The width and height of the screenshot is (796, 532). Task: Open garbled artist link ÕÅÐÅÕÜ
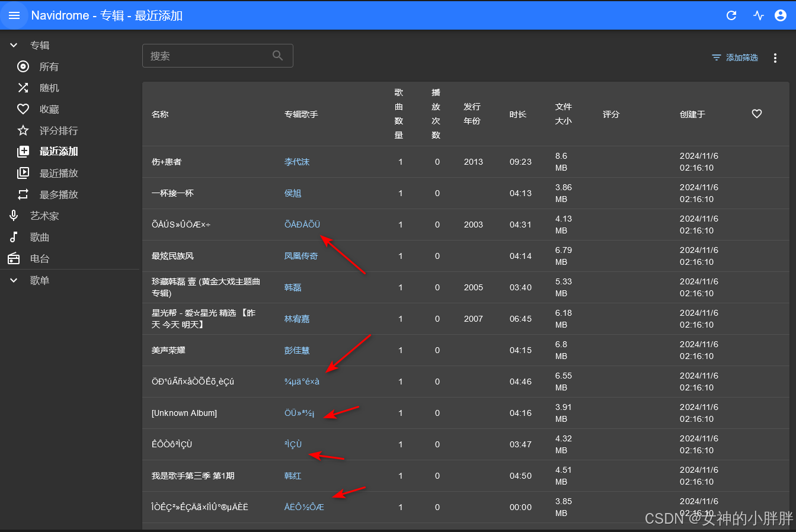[302, 225]
